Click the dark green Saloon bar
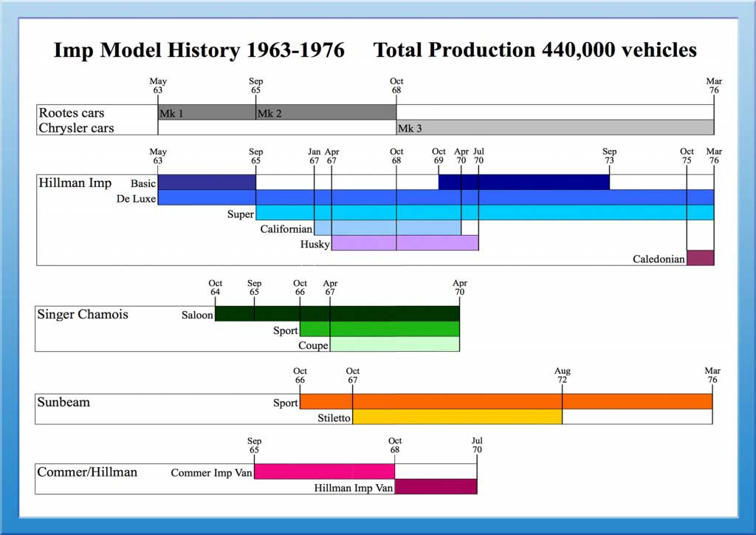 337,313
